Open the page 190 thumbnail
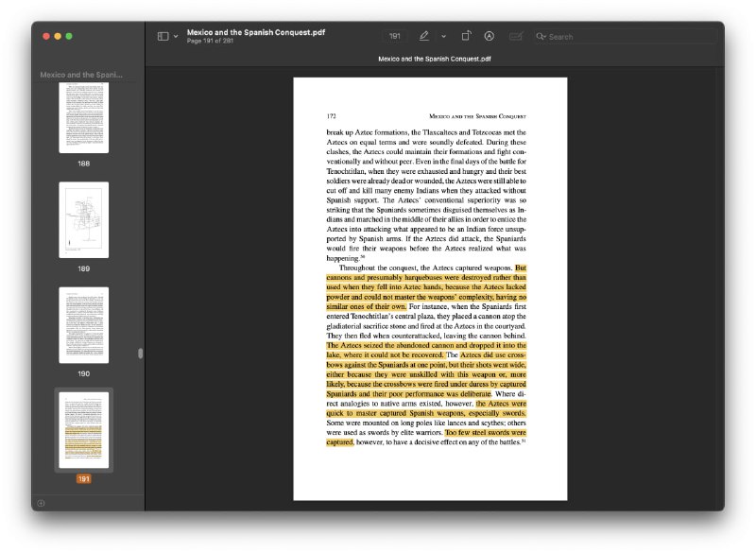This screenshot has width=756, height=553. tap(84, 325)
